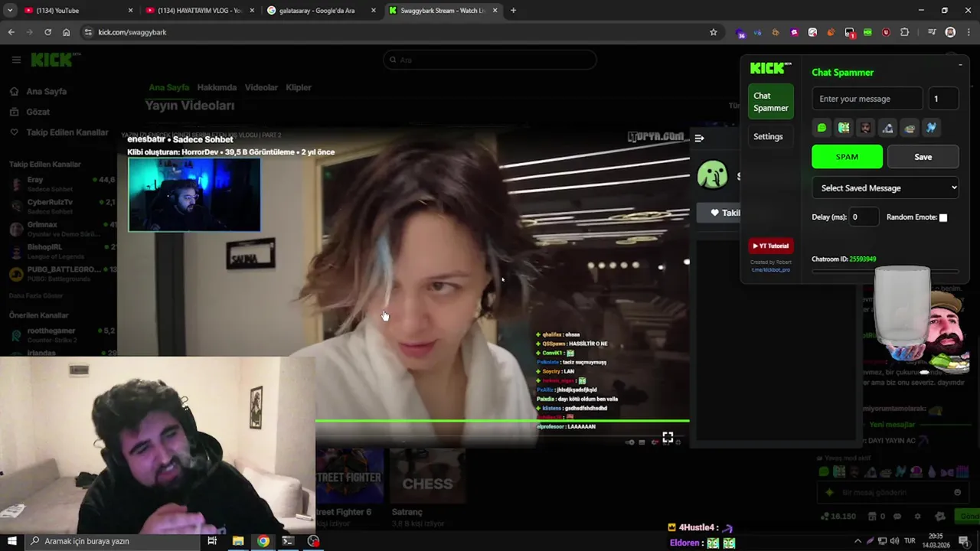Click the Enter your message field

(867, 99)
